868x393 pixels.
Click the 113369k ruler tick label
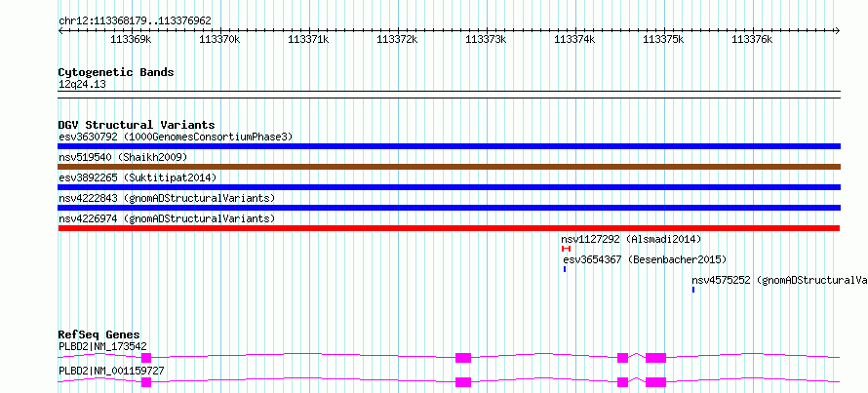pos(132,39)
